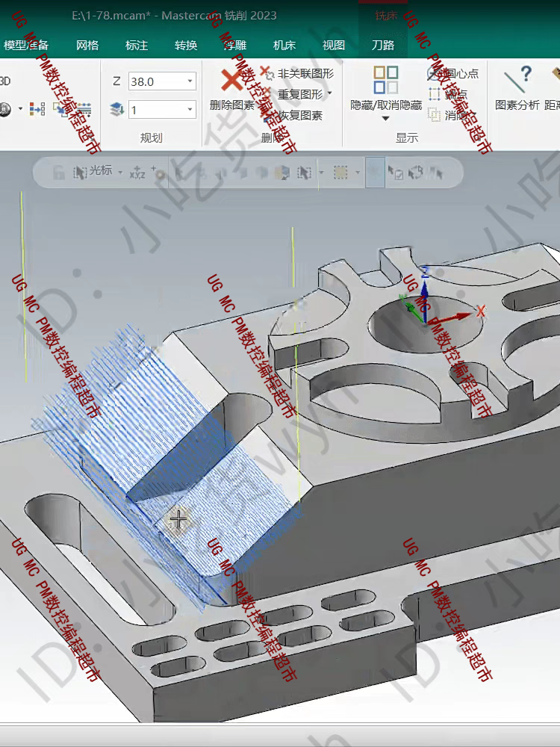Image resolution: width=560 pixels, height=747 pixels.
Task: Open the selection method dropdown arrow
Action: [321, 173]
